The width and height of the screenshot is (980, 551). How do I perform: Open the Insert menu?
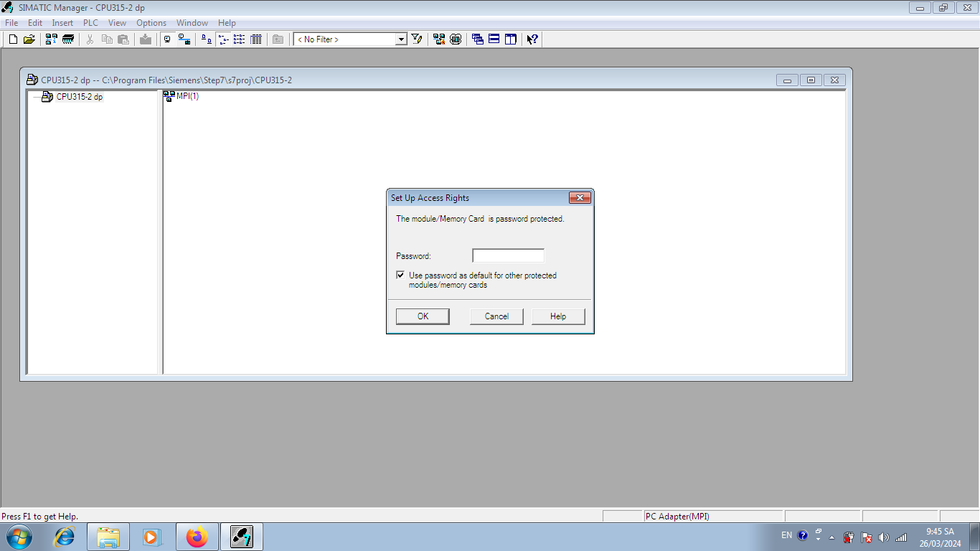pyautogui.click(x=62, y=23)
